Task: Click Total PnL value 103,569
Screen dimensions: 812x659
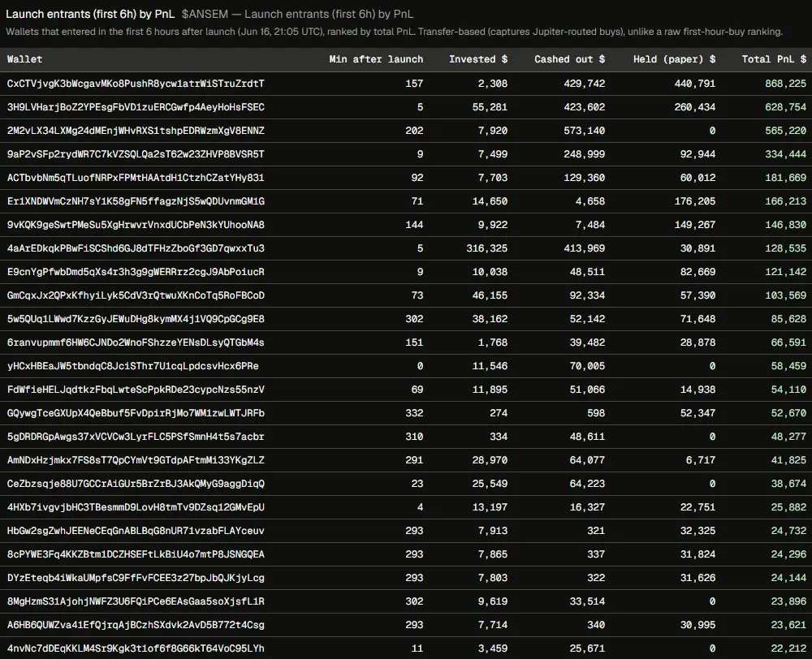Action: 785,295
